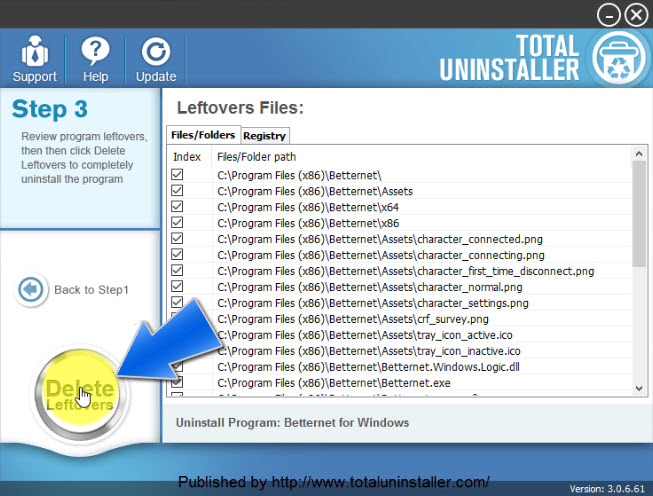Click the Index column header
Image resolution: width=653 pixels, height=496 pixels.
coord(187,157)
